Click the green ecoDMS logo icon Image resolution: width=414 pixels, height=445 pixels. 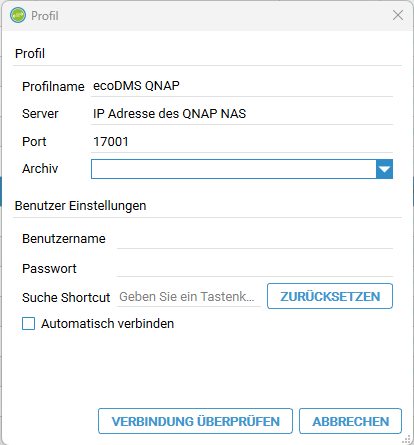pos(18,15)
